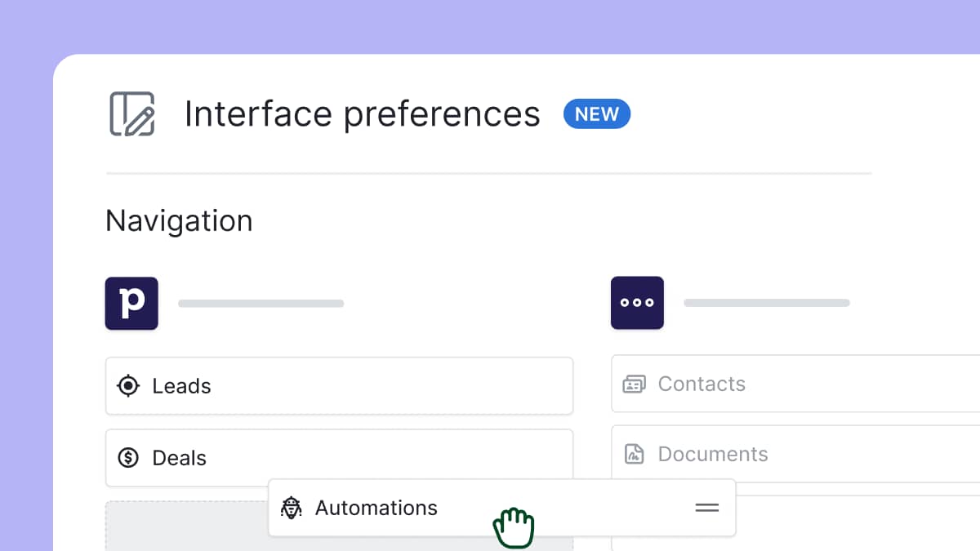Select the crosshair icon beside Leads
Screen dimensions: 980x551
[128, 385]
